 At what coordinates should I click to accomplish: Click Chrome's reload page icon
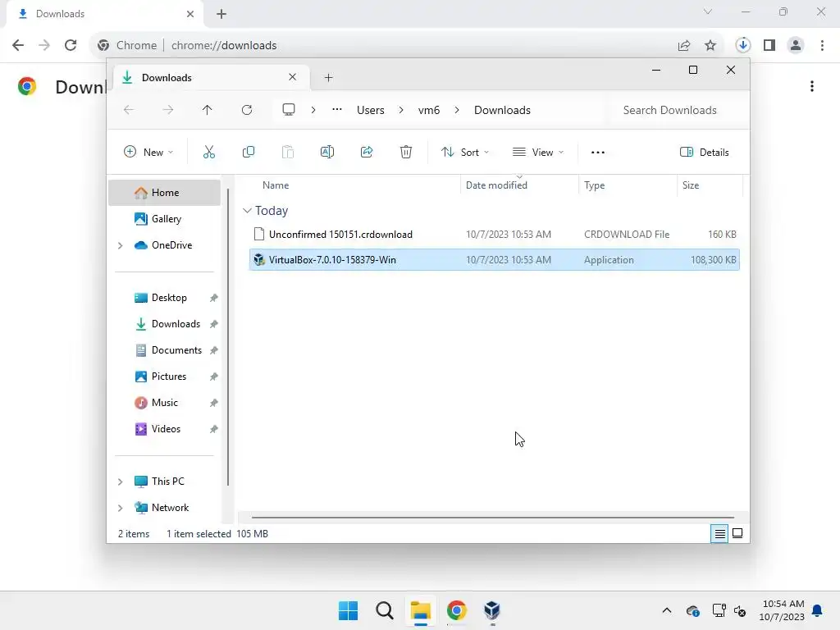point(71,45)
